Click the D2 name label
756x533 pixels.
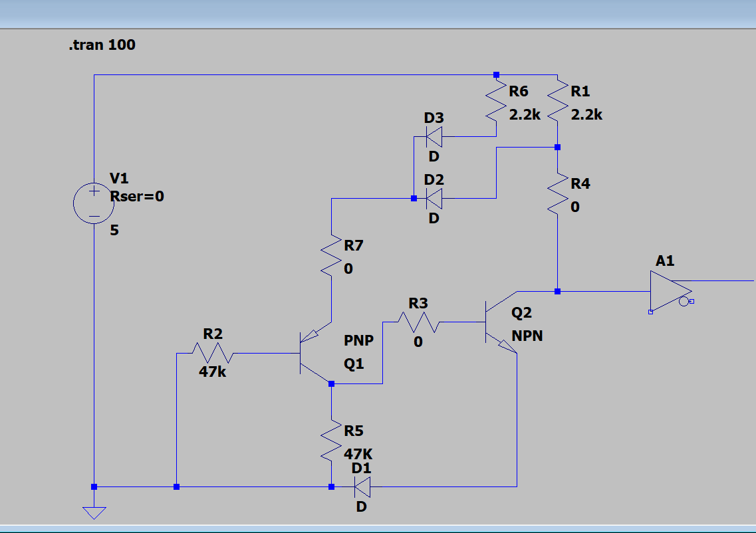[x=434, y=179]
